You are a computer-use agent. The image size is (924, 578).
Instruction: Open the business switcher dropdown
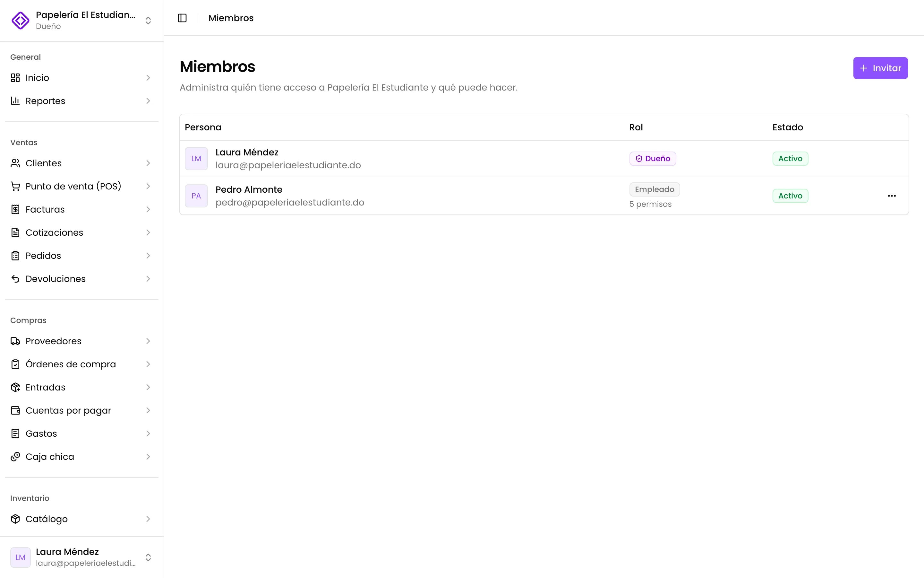click(82, 20)
